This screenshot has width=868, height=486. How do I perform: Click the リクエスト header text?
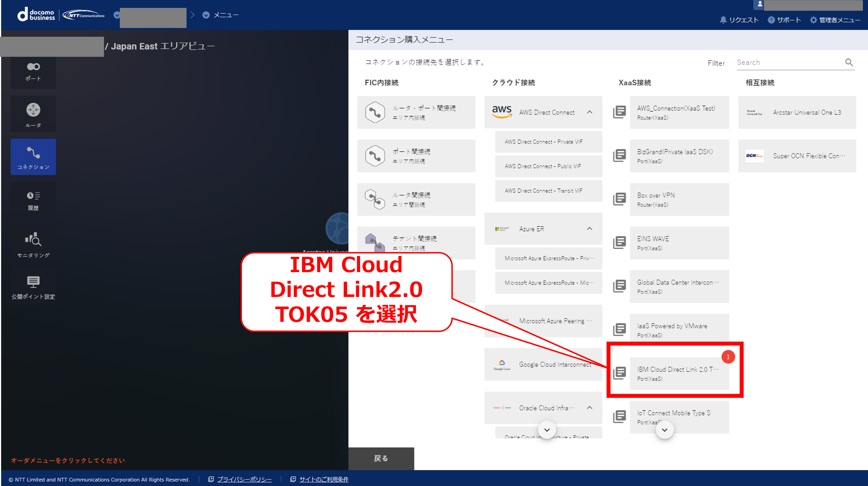(x=744, y=20)
